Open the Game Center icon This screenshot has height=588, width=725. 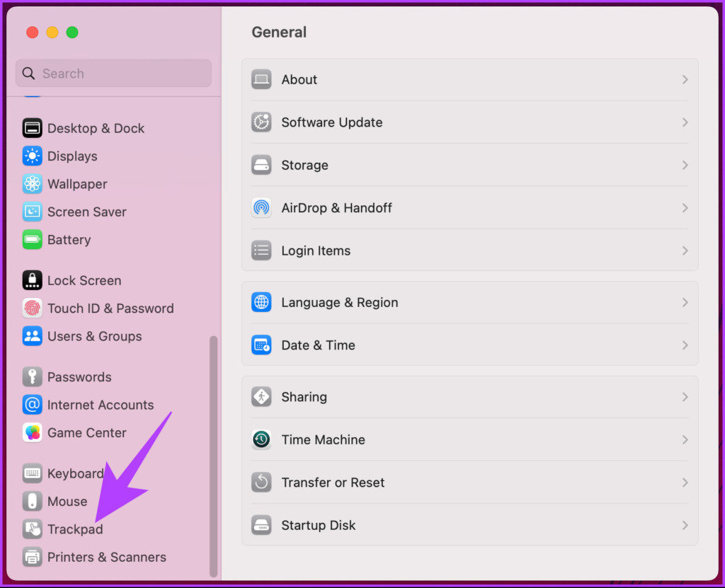33,432
